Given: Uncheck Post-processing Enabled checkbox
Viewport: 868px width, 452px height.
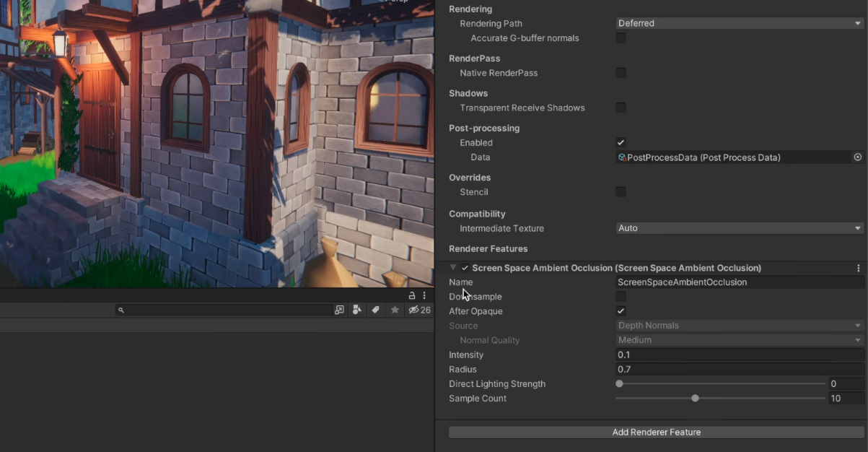Looking at the screenshot, I should [621, 143].
